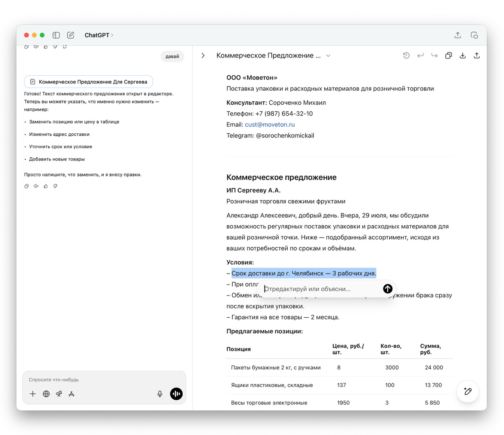Open deep research via the telescope icon

pos(59,394)
